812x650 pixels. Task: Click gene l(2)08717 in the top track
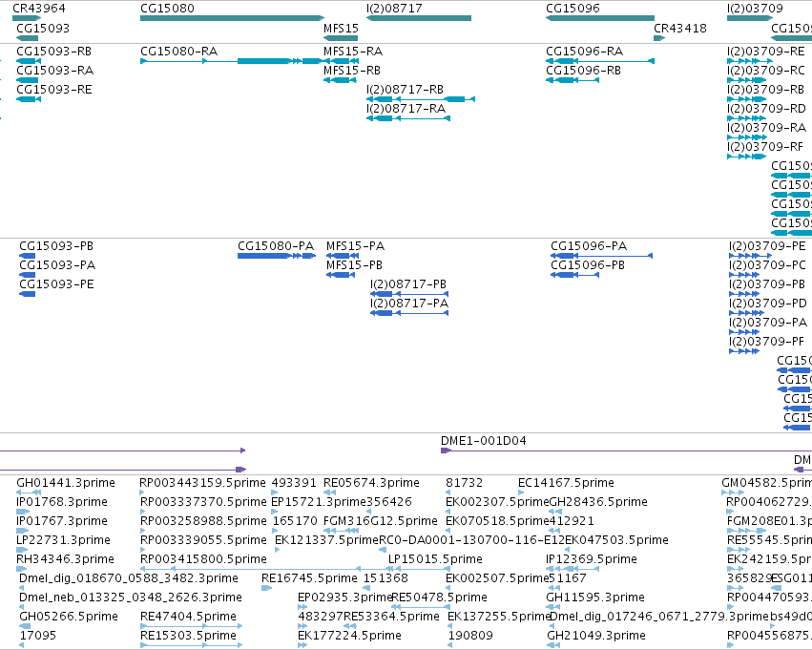tap(419, 18)
